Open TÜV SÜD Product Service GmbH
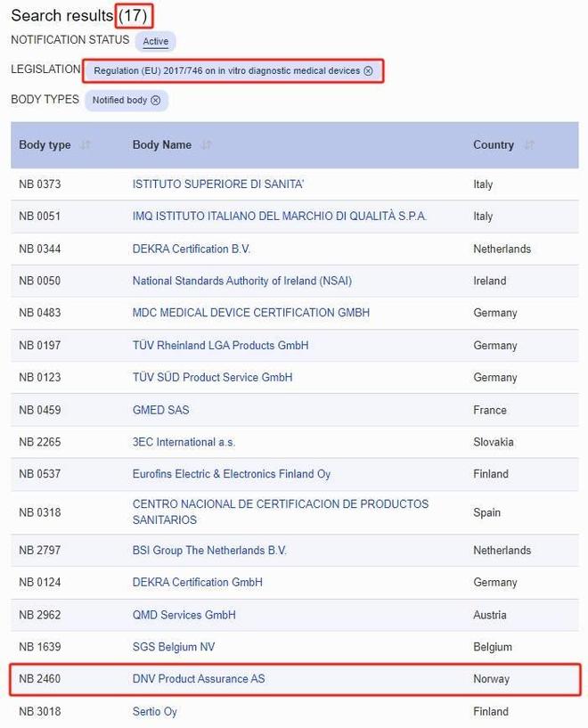588x728 pixels. (212, 377)
